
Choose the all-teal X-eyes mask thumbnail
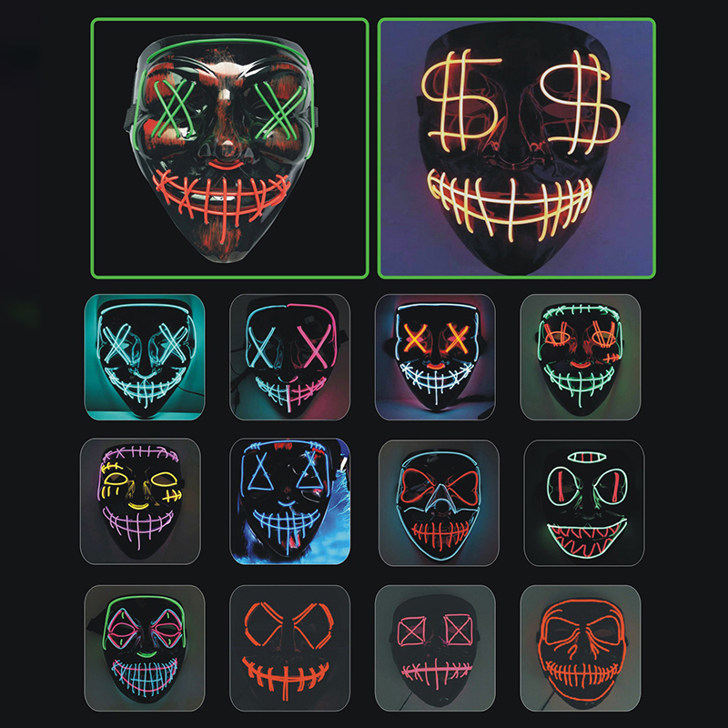pos(145,357)
